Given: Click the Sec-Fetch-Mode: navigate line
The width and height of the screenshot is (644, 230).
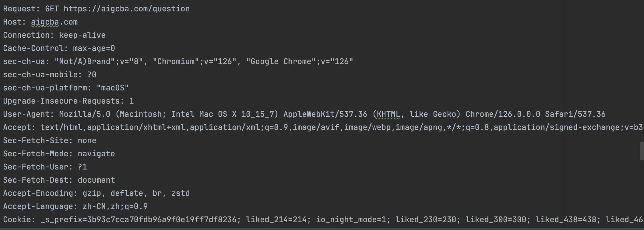Looking at the screenshot, I should [x=59, y=154].
